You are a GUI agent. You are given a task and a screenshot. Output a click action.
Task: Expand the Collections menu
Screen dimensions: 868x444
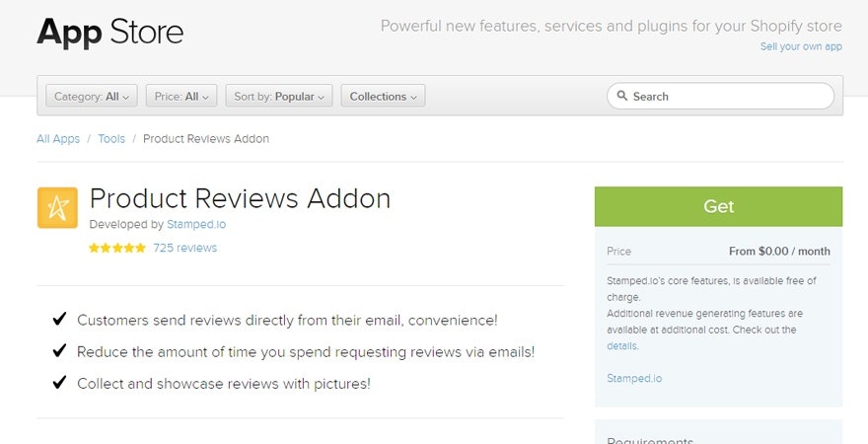tap(383, 97)
